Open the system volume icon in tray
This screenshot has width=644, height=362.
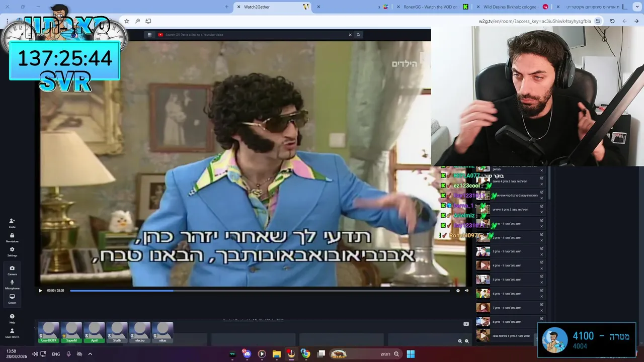tap(35, 354)
